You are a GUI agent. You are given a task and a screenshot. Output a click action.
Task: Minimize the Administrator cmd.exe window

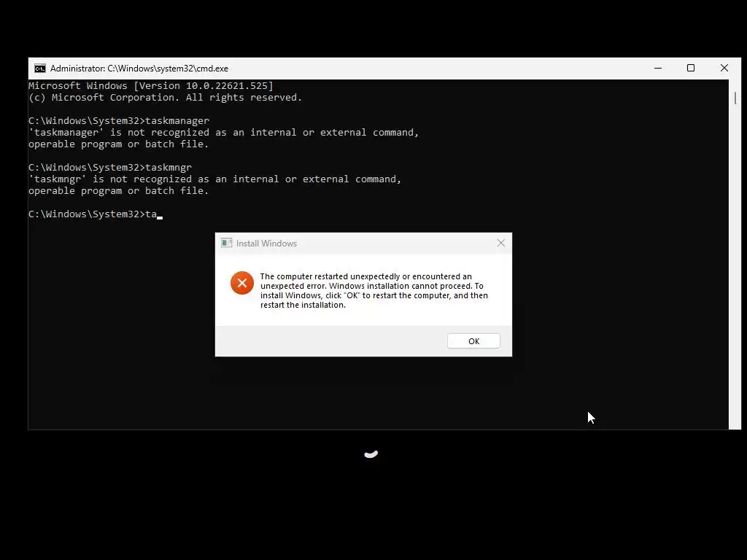pyautogui.click(x=658, y=68)
